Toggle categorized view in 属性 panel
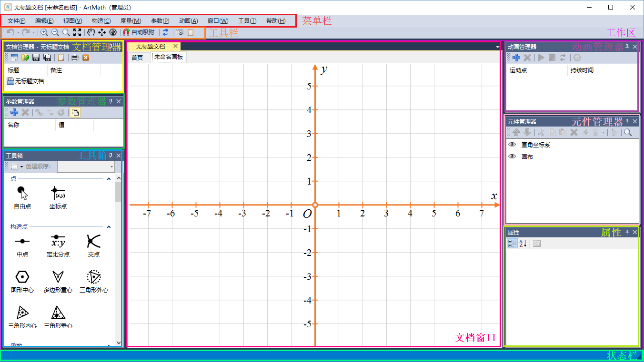Viewport: 644px width, 362px height. [512, 244]
